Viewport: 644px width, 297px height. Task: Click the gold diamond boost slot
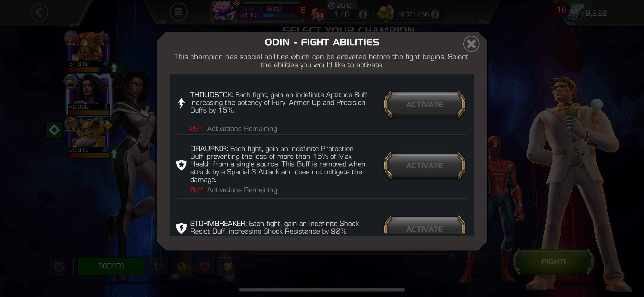228,266
